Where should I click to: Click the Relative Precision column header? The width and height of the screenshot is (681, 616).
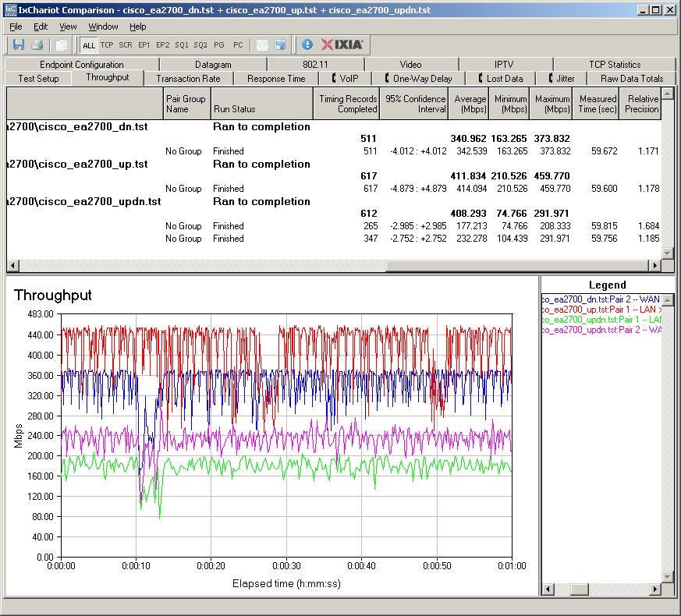tap(640, 104)
